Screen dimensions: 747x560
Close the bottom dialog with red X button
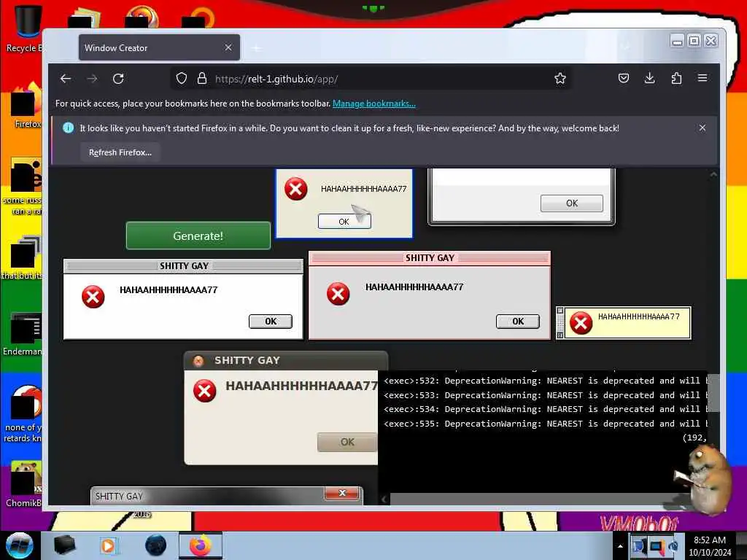click(x=342, y=494)
